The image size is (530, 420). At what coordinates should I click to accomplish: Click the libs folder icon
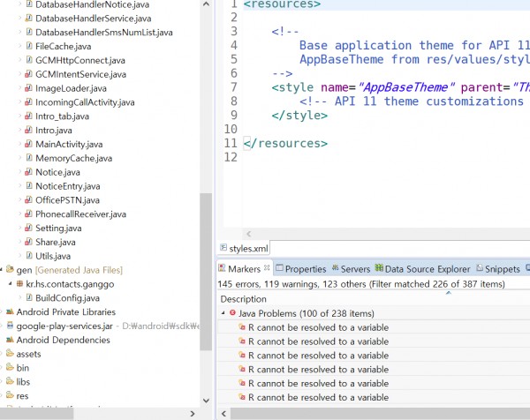pos(10,381)
